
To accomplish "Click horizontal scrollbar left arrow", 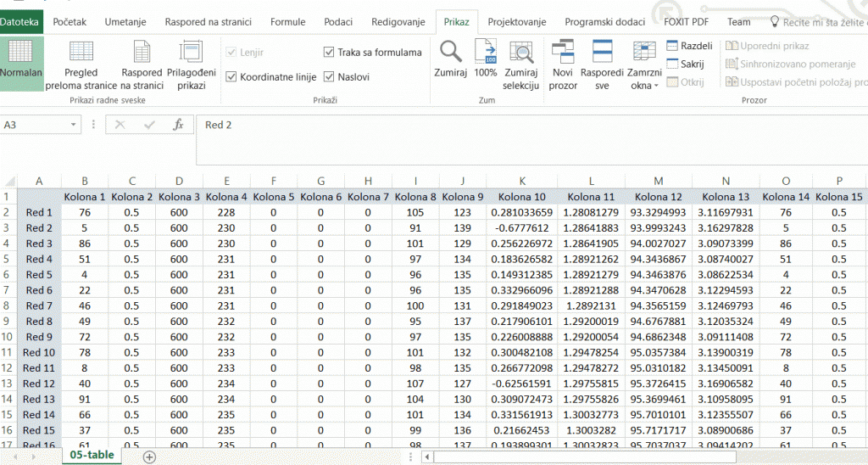I will click(427, 457).
